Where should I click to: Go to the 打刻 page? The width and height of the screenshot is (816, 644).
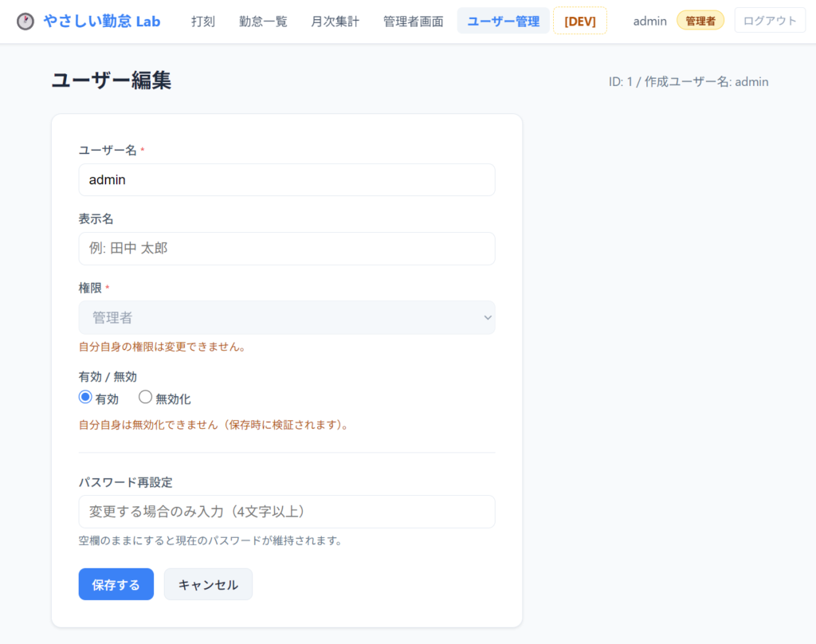[203, 22]
